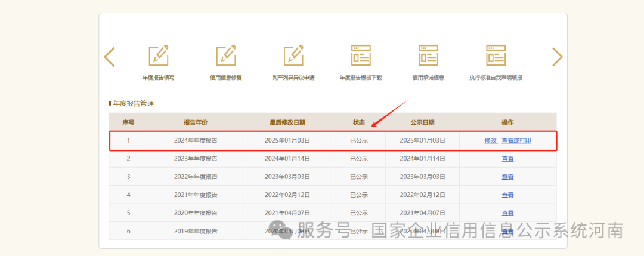This screenshot has height=256, width=644.
Task: Go to previous icons with left chevron
Action: pos(109,57)
